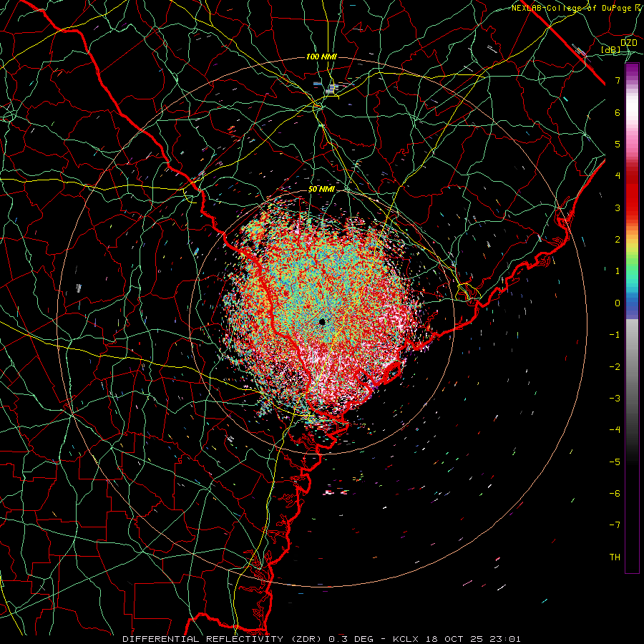Viewport: 644px width, 644px height.
Task: Click the positive "2" scale label
Action: pos(618,240)
